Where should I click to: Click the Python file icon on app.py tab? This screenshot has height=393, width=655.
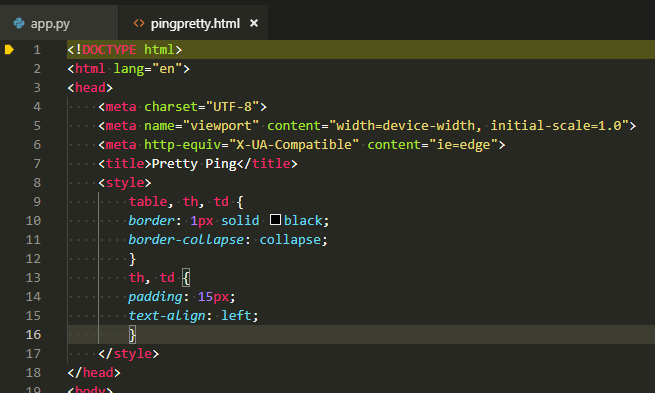coord(19,23)
